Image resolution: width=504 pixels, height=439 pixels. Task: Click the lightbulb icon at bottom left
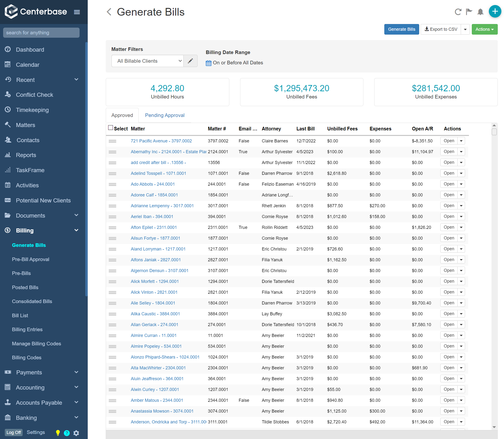coord(58,433)
